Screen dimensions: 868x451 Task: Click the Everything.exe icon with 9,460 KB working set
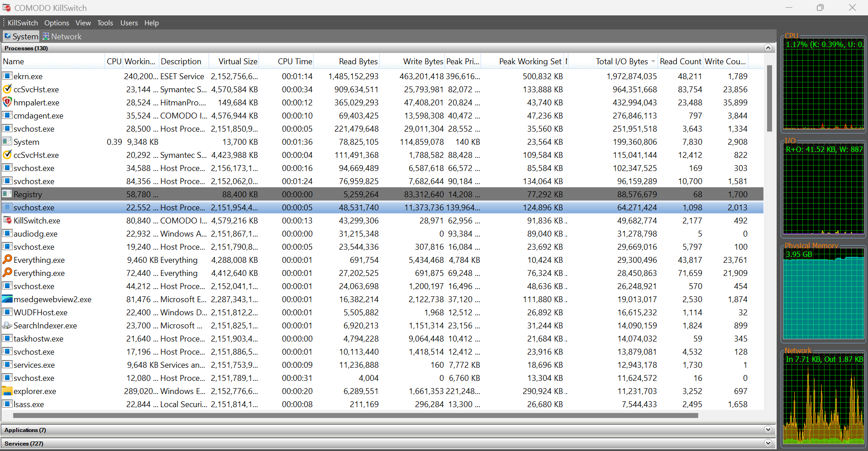click(x=7, y=260)
